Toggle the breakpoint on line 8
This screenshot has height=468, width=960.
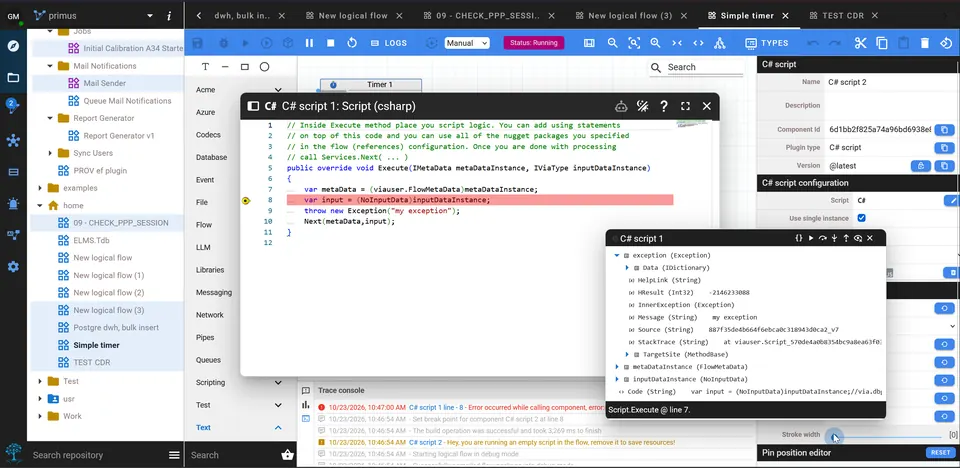[x=246, y=200]
